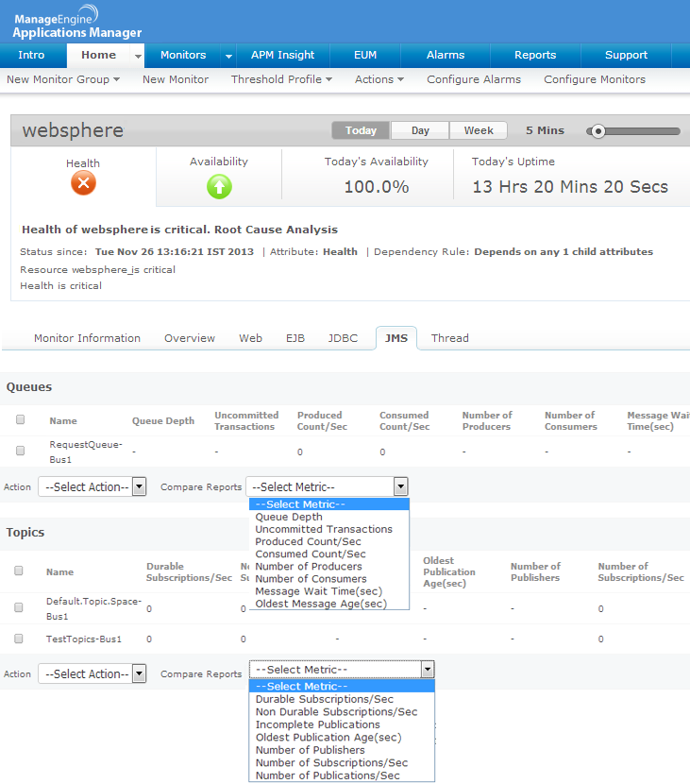This screenshot has width=690, height=784.
Task: Choose Durable Subscriptions/Sec from Topics list
Action: coord(342,699)
